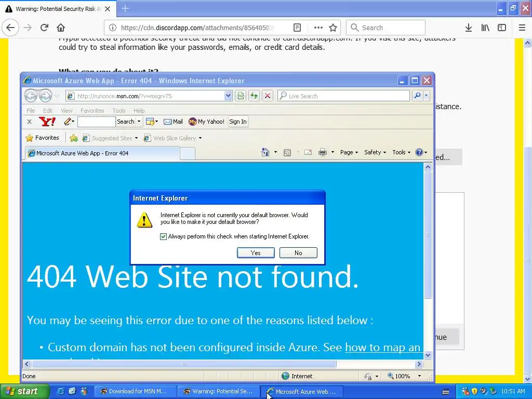Open a new Internet Explorer tab
Screen dimensions: 532x399
187,154
